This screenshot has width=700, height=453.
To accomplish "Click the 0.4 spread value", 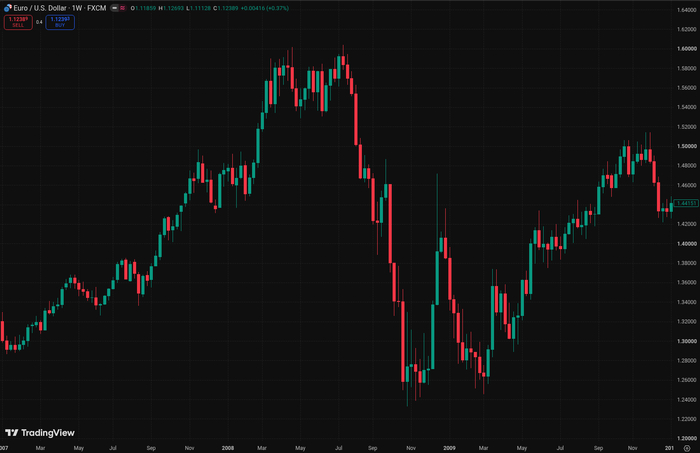I will [x=39, y=22].
